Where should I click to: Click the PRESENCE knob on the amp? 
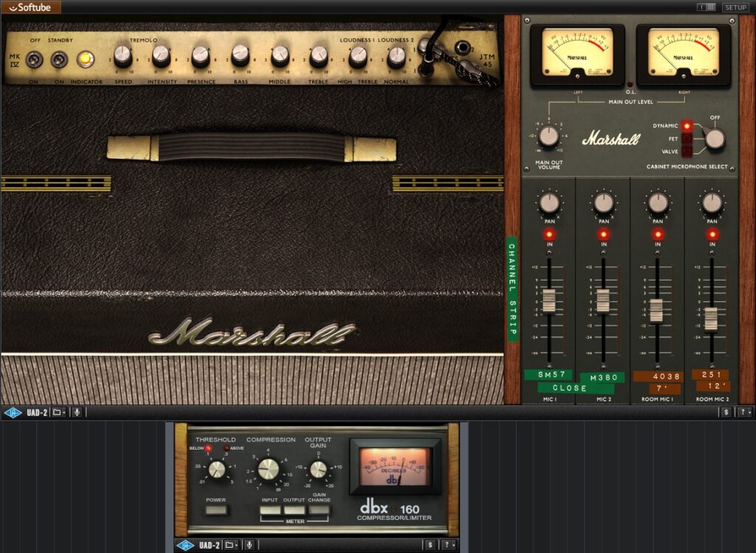point(201,56)
